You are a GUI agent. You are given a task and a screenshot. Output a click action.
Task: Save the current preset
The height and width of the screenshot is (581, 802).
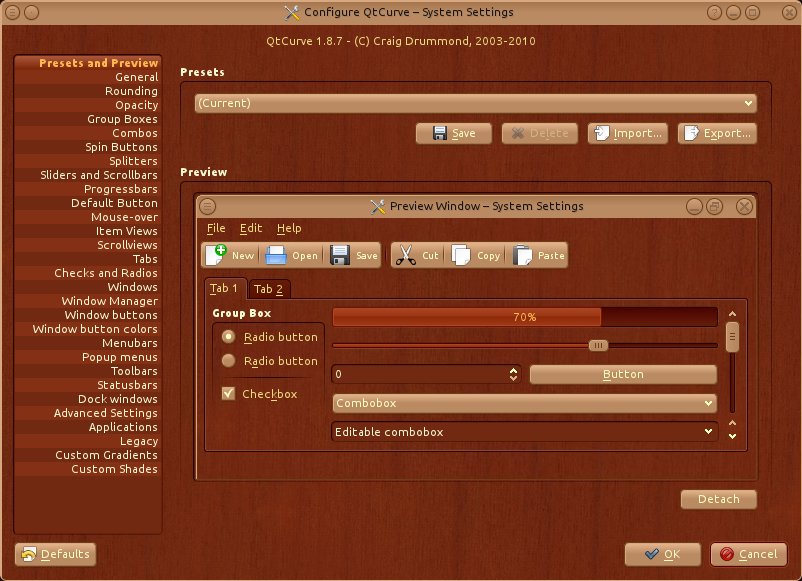454,133
